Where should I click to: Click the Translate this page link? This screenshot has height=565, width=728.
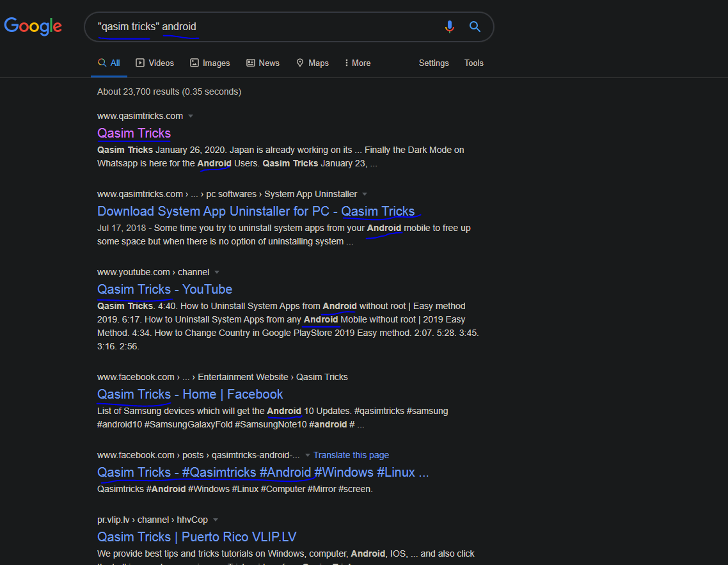tap(351, 455)
